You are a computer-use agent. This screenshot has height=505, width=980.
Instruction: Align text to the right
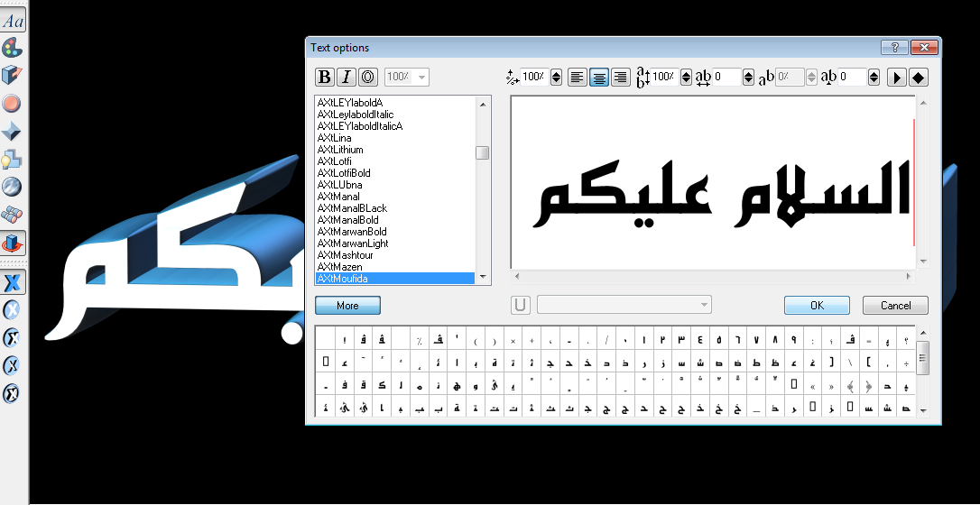[620, 78]
